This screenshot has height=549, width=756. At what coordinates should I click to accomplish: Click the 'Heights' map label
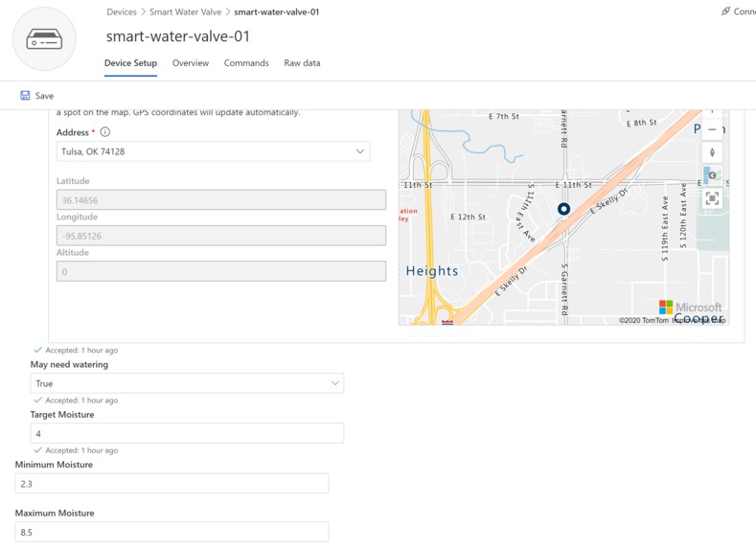[432, 271]
